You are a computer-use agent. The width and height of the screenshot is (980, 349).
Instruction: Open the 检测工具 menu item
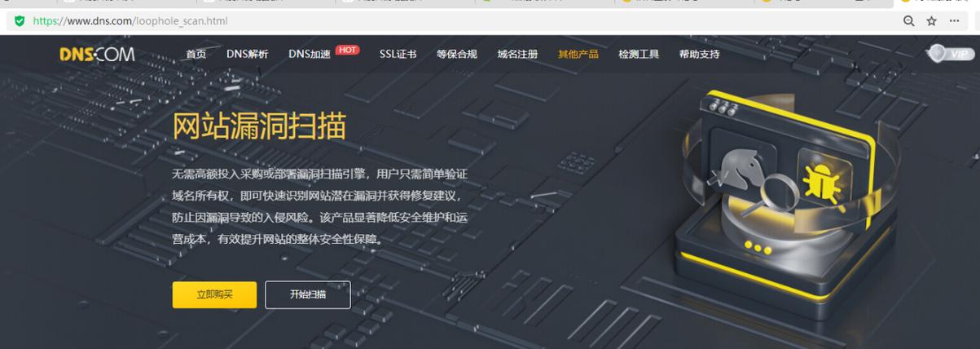tap(639, 55)
